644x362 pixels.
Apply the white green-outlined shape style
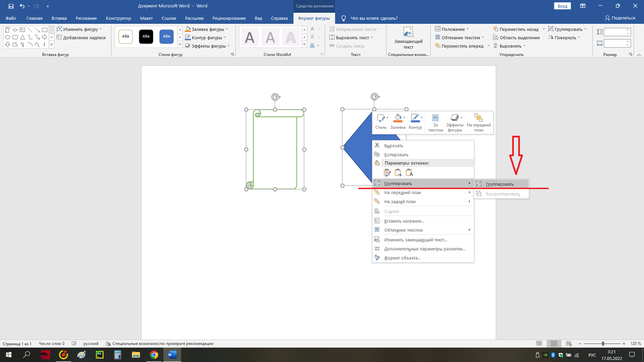click(126, 36)
